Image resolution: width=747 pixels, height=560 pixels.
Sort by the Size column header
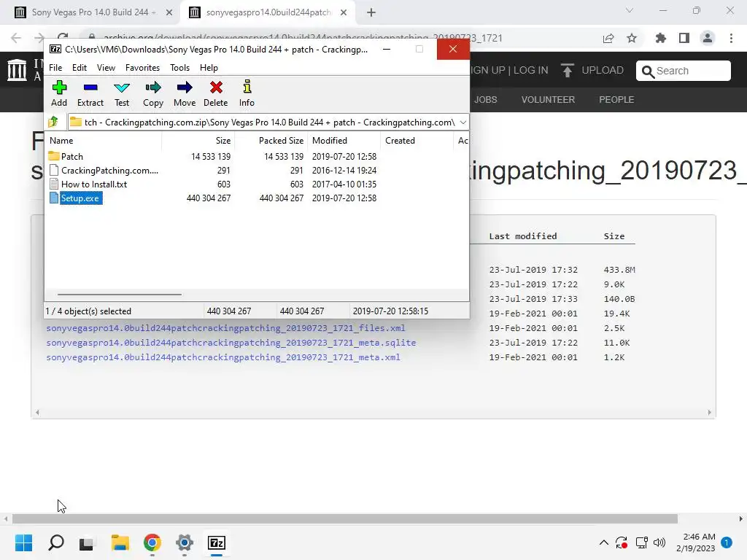pos(198,141)
